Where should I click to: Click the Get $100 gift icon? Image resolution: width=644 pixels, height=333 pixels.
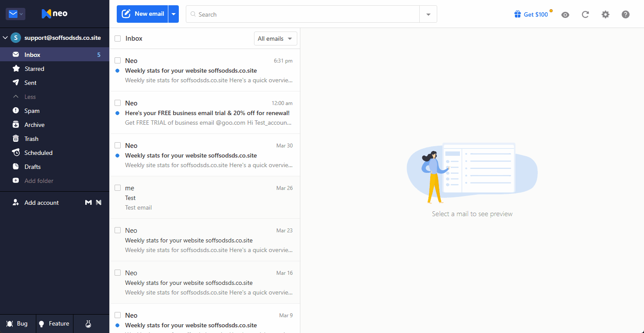pos(518,14)
